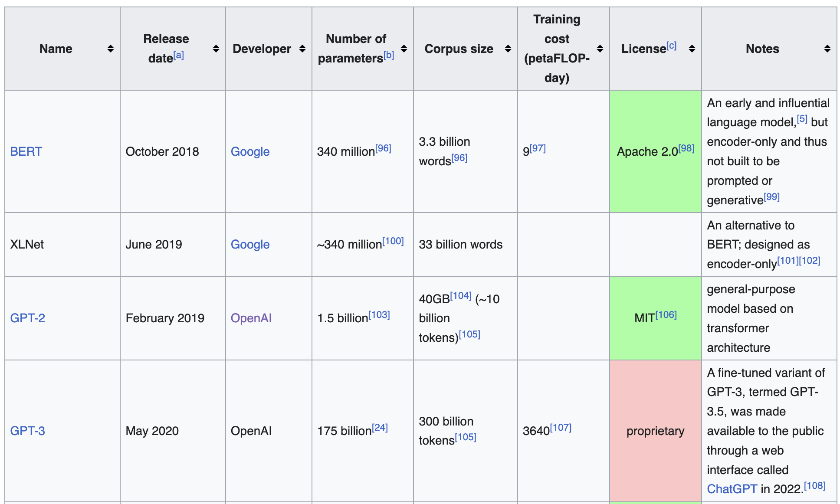Open the ChatGPT link in Notes

click(732, 489)
